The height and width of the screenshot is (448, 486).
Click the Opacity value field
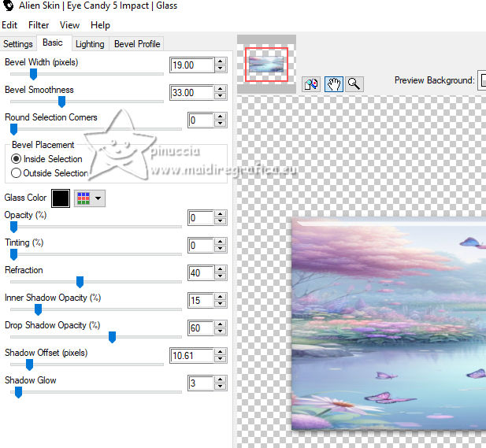(x=201, y=218)
